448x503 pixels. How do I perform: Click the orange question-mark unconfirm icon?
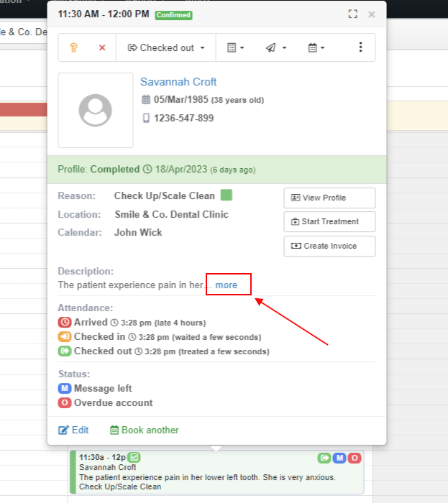(74, 48)
